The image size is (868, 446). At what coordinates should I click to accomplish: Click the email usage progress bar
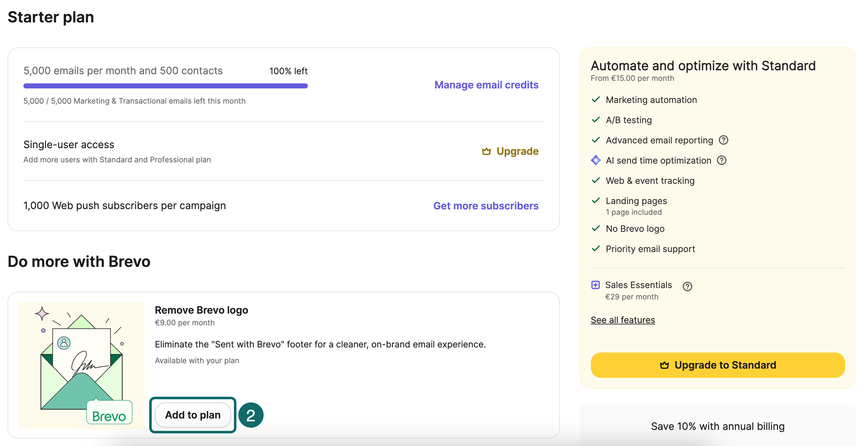pos(165,86)
